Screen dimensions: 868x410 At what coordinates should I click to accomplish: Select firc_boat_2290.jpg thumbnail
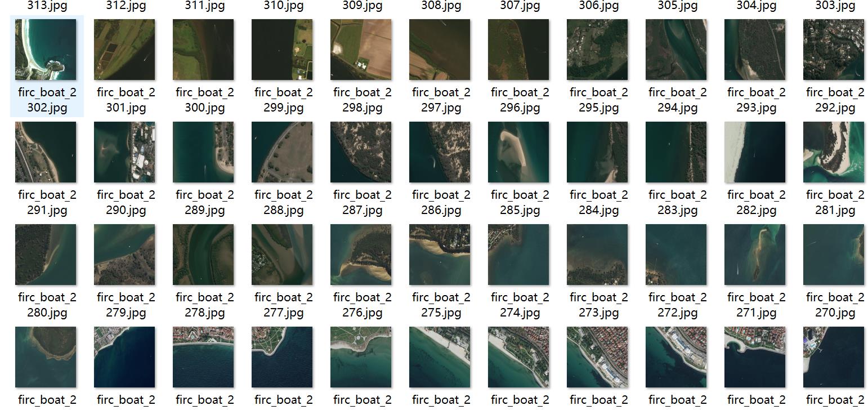point(124,152)
